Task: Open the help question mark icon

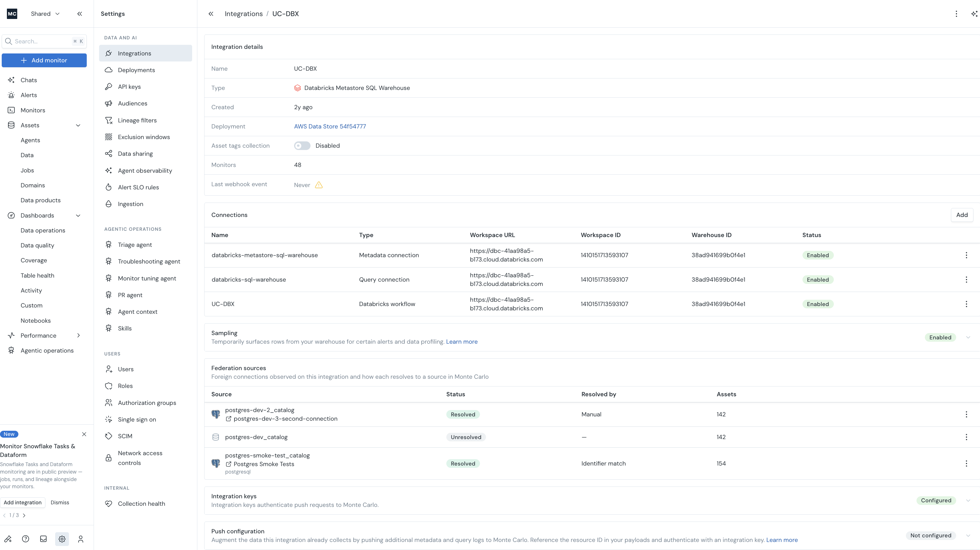Action: (x=26, y=539)
